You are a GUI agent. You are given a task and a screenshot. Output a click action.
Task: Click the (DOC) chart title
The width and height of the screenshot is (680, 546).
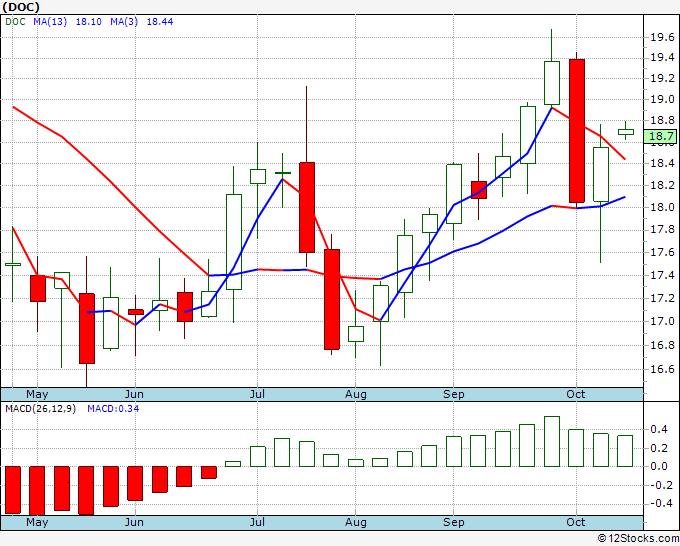[x=21, y=7]
